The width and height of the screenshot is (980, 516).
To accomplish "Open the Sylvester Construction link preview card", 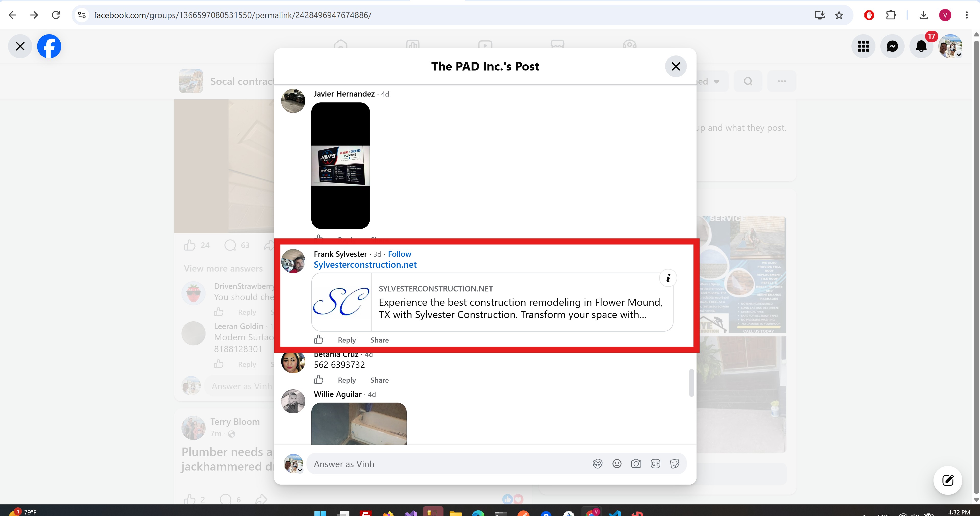I will 492,302.
